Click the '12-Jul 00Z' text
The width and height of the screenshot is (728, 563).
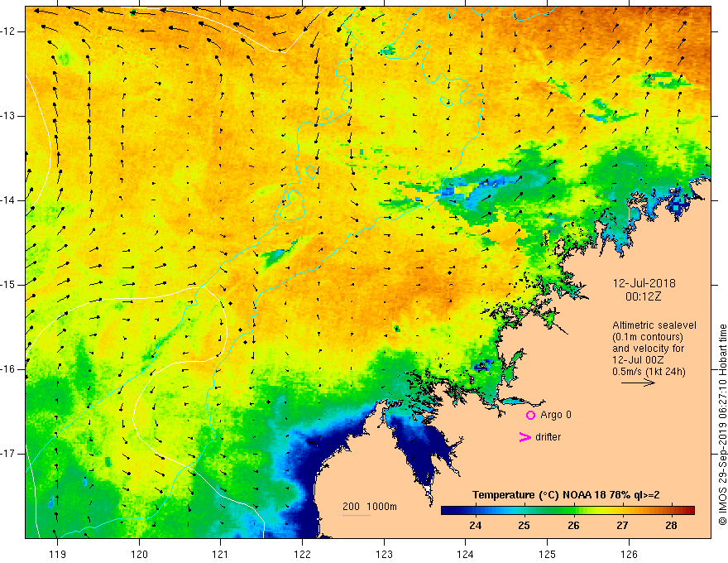point(638,360)
